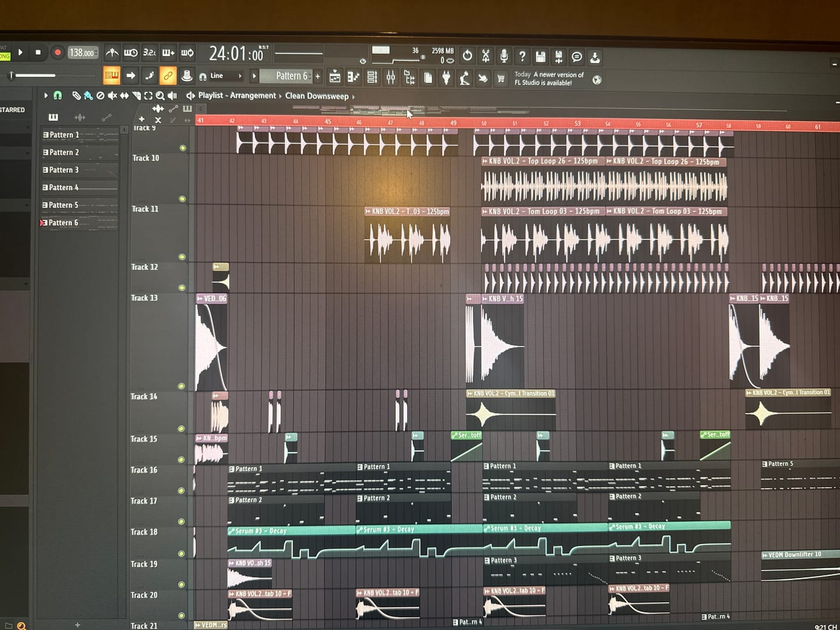Image resolution: width=840 pixels, height=630 pixels.
Task: Open the playlist menu arrow beside magnet
Action: point(45,95)
